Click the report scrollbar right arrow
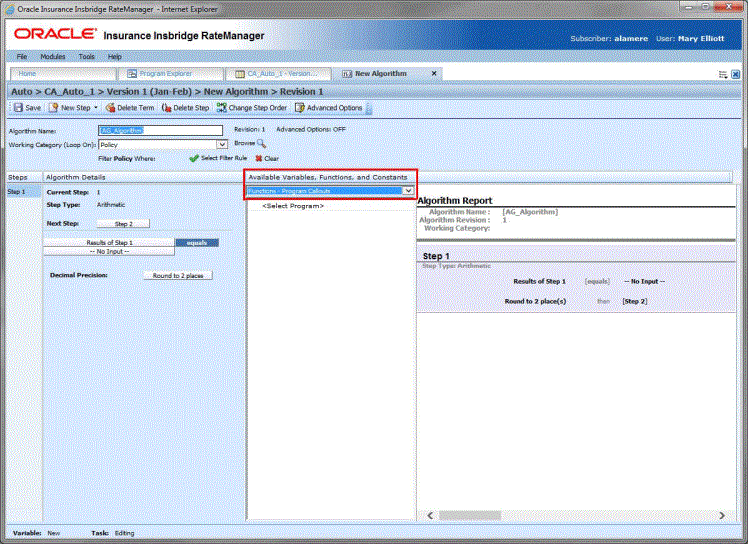This screenshot has height=544, width=748. coord(722,515)
